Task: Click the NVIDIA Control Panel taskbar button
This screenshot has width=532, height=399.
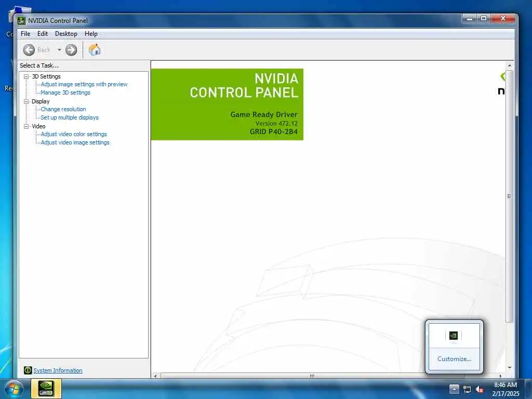Action: pos(46,389)
